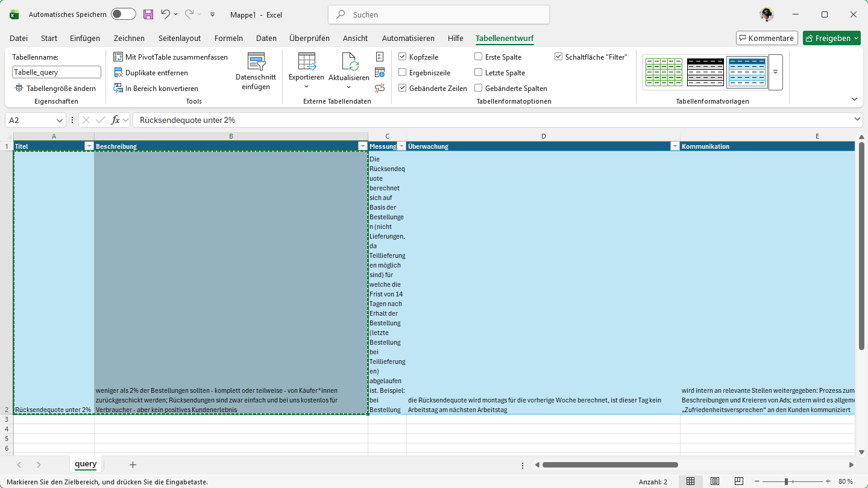Image resolution: width=868 pixels, height=488 pixels.
Task: Open Datenschnitt einfügen slicer tool
Action: [x=256, y=71]
